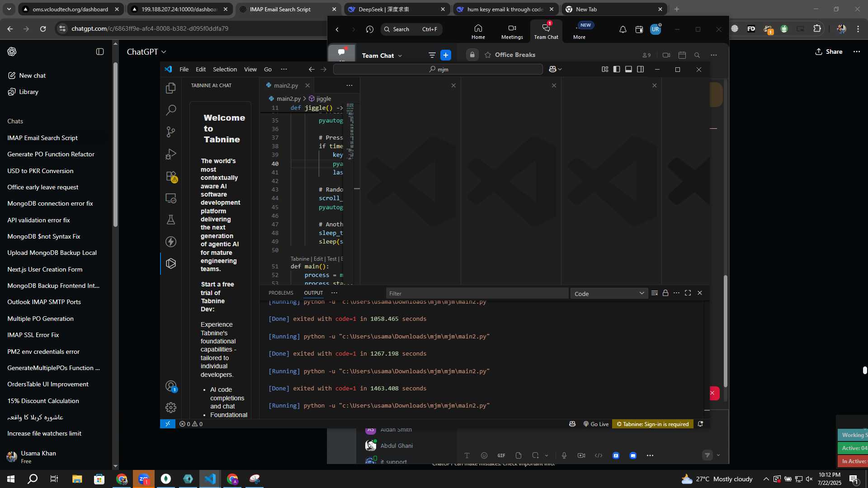Switch to the DeepSeek browser tab
The height and width of the screenshot is (488, 868).
pyautogui.click(x=397, y=9)
